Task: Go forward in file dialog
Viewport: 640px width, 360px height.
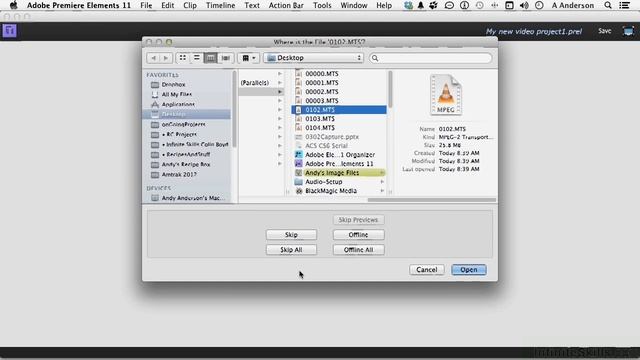Action: click(166, 58)
